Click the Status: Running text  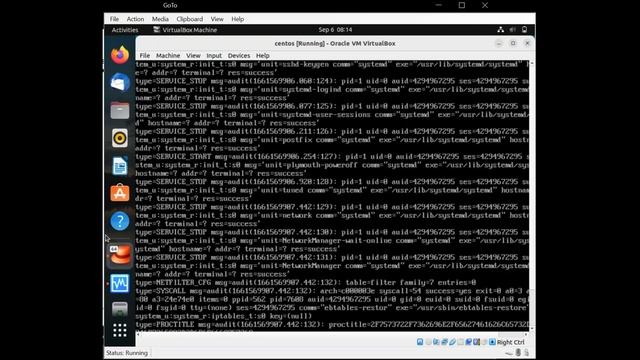click(127, 353)
